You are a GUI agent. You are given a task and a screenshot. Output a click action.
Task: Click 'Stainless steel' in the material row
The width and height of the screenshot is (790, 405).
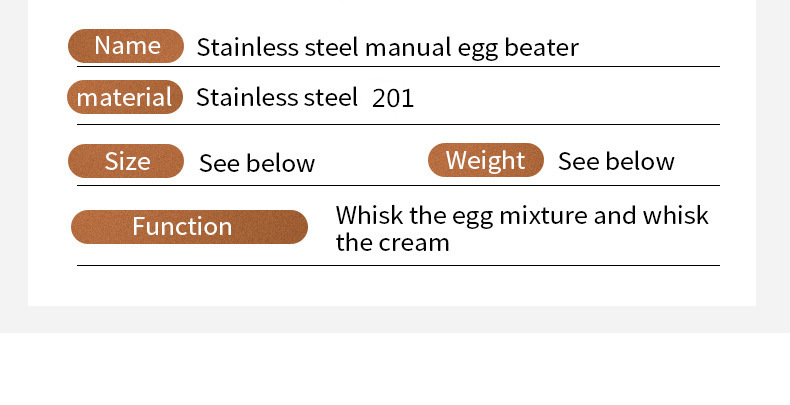[x=276, y=97]
